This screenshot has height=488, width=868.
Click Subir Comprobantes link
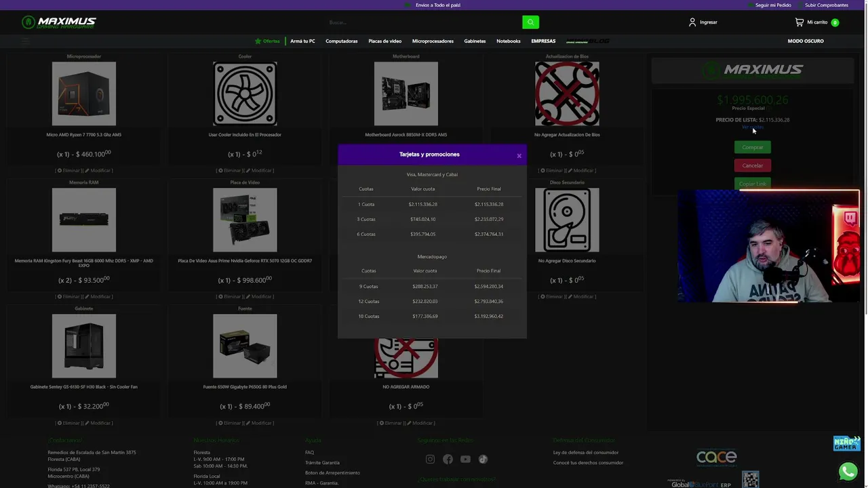point(827,5)
